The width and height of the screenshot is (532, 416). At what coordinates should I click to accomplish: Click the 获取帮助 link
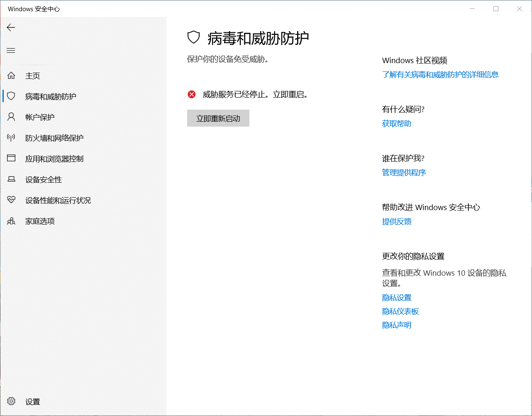tap(397, 124)
